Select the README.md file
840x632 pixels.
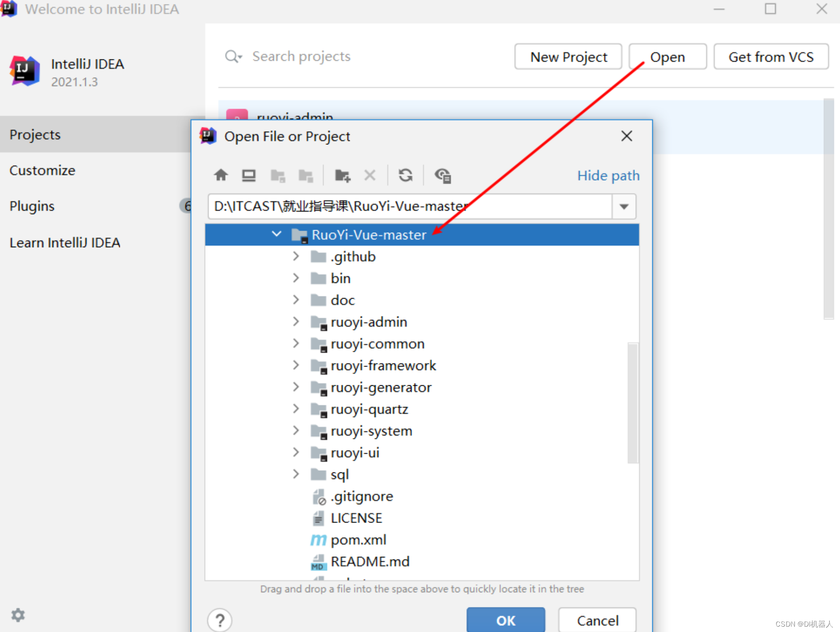pos(370,562)
